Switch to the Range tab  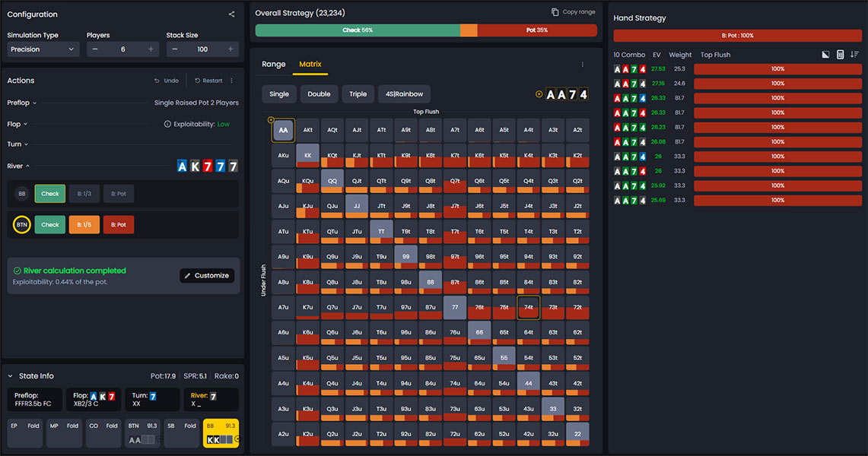(x=273, y=65)
